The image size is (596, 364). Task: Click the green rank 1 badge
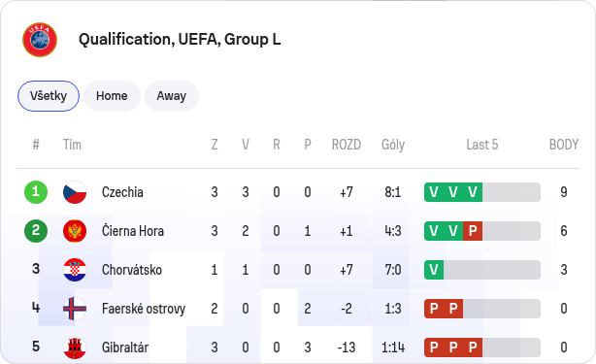pos(36,192)
